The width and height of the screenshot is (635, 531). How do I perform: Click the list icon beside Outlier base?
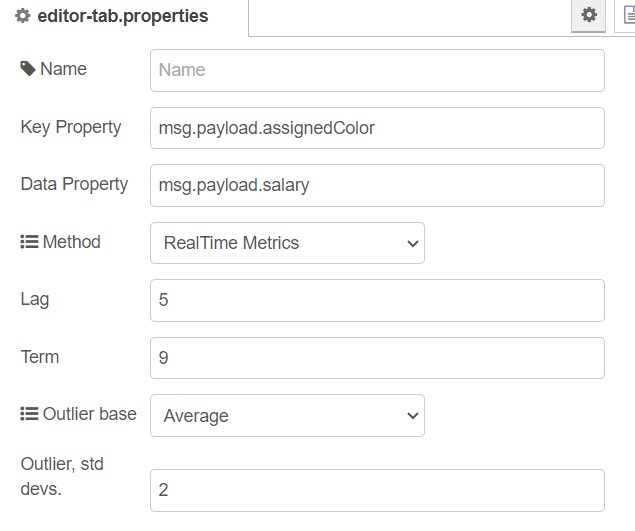point(29,414)
